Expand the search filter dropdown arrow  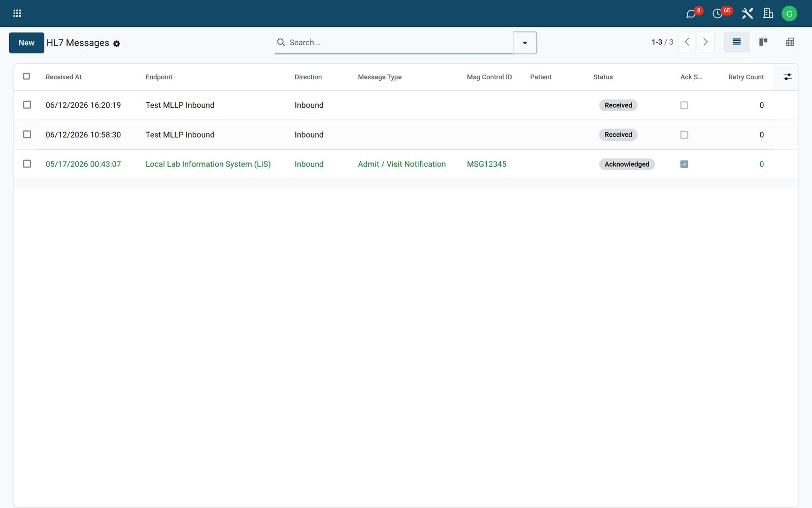[525, 43]
